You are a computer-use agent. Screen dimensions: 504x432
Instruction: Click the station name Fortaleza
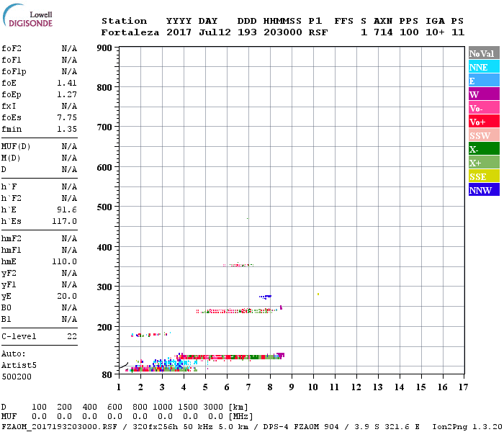(x=130, y=32)
